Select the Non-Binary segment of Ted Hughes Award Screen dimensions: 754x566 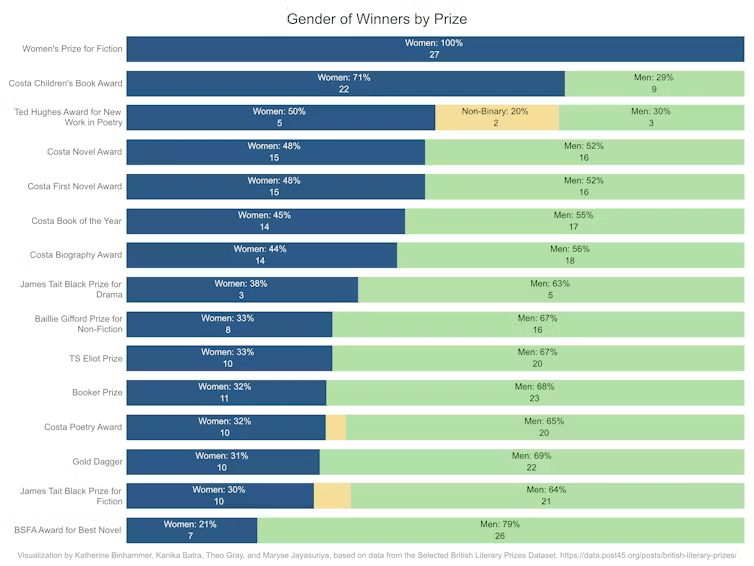[496, 117]
